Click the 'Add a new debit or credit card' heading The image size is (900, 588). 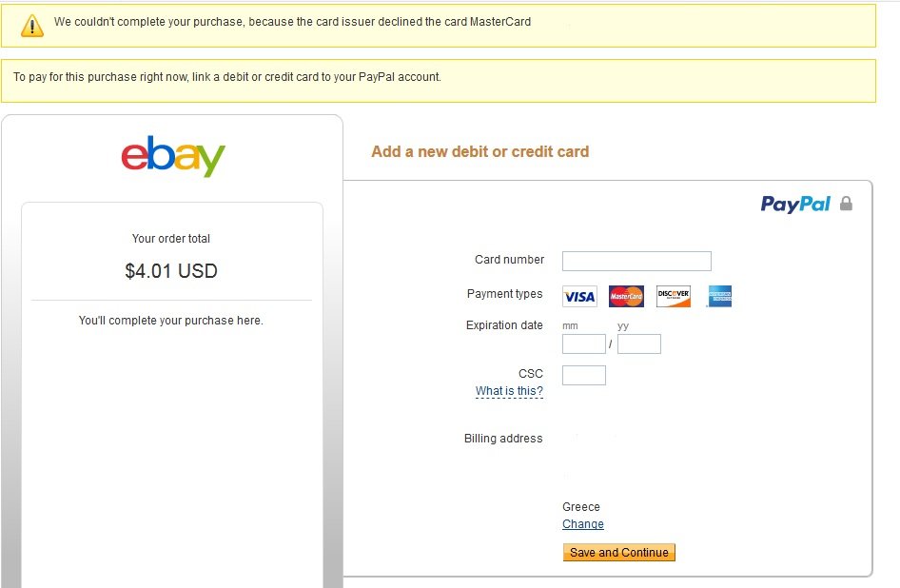click(x=479, y=151)
